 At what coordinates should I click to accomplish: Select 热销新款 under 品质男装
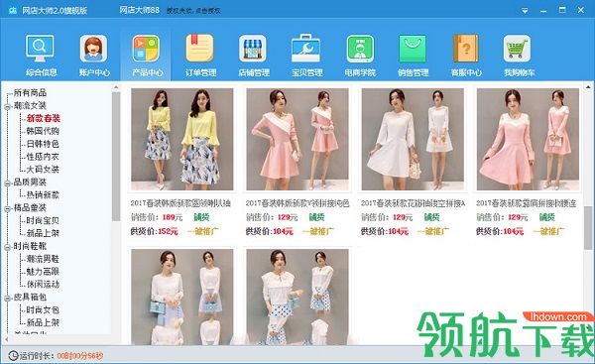coord(43,194)
